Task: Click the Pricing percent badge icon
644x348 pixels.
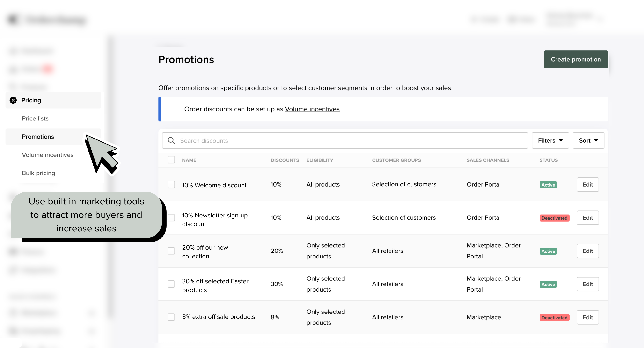Action: [x=13, y=100]
